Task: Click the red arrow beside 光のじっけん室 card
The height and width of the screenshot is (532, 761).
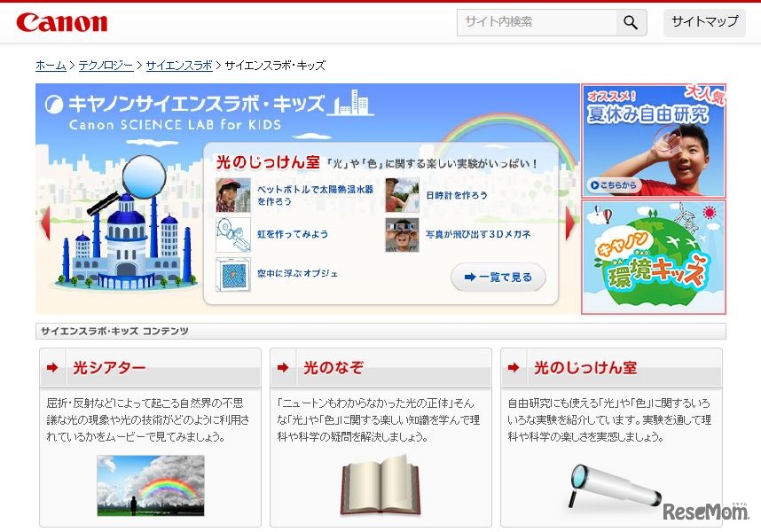Action: tap(513, 368)
